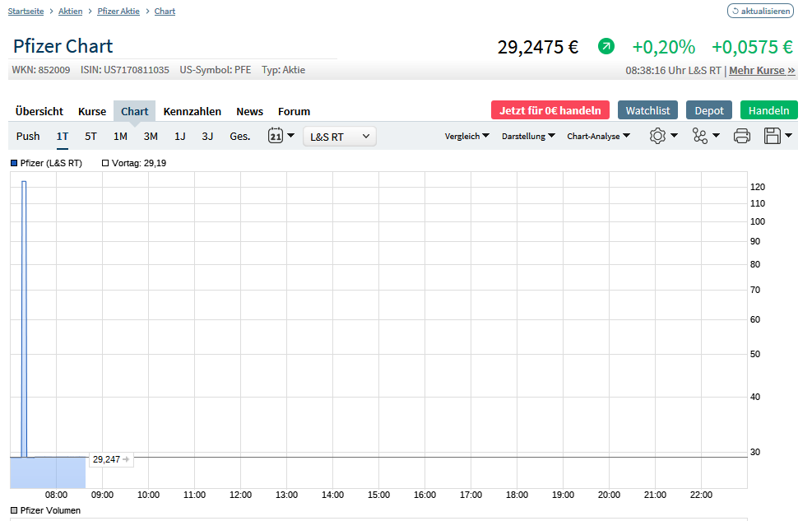Switch to the Kurse tab

click(92, 111)
